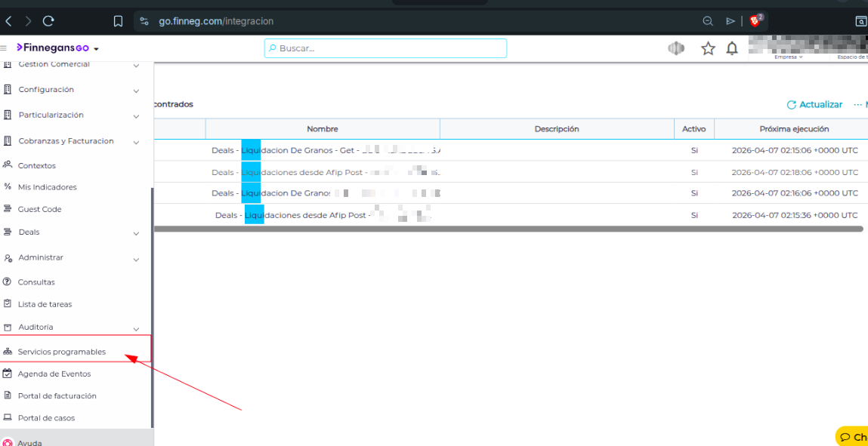Image resolution: width=868 pixels, height=446 pixels.
Task: Click the favorites star icon
Action: pyautogui.click(x=708, y=48)
